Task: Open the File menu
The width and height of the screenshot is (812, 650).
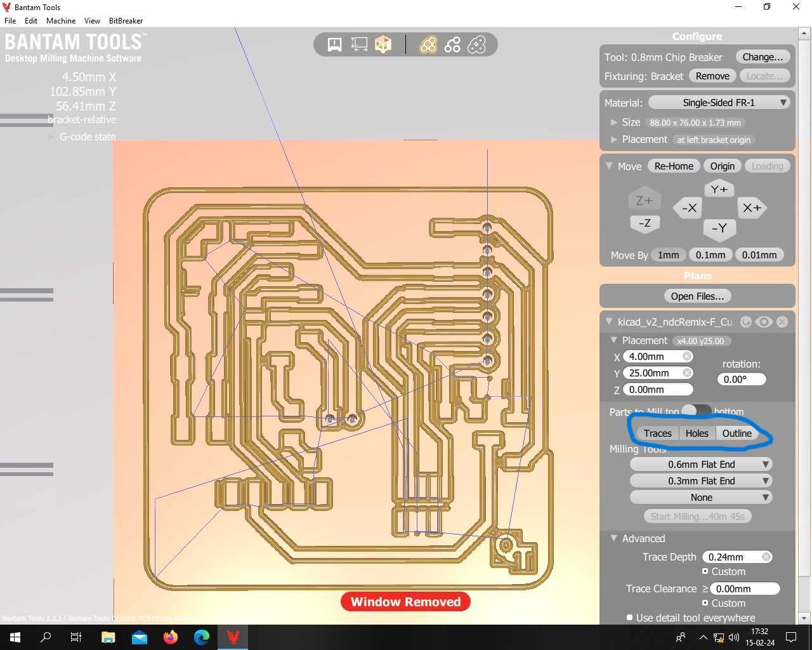Action: click(x=10, y=20)
